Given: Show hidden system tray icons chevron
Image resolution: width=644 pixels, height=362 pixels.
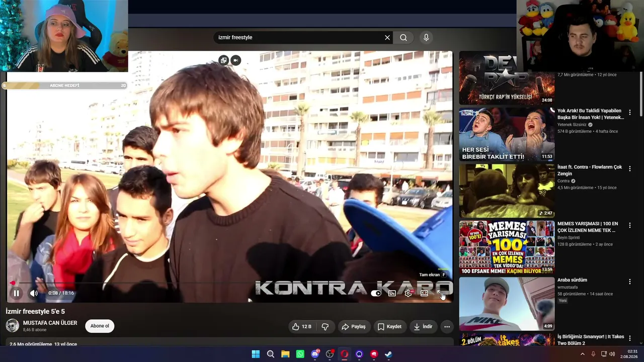Looking at the screenshot, I should coord(583,354).
